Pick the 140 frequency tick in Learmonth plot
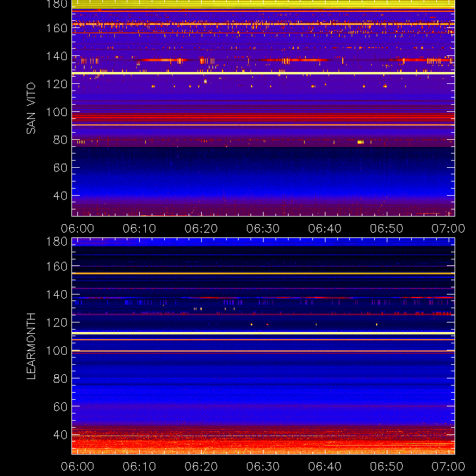Viewport: 476px width, 476px height. tap(57, 295)
